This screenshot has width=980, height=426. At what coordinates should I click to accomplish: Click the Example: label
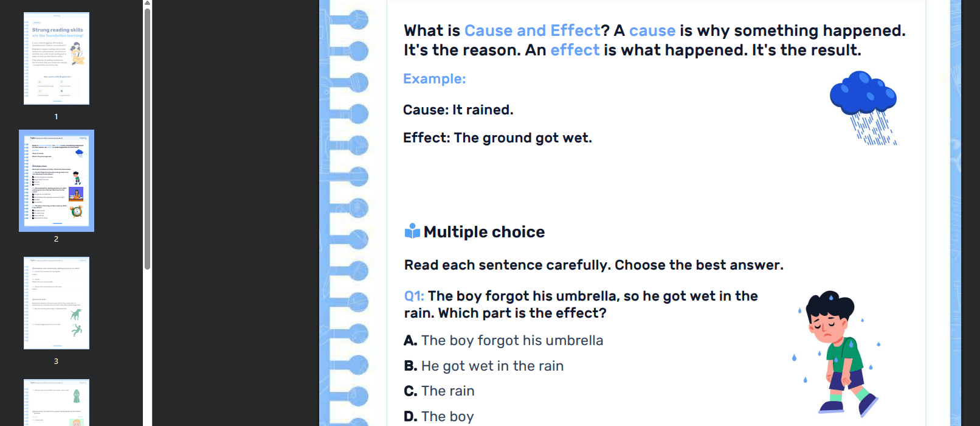click(x=434, y=79)
